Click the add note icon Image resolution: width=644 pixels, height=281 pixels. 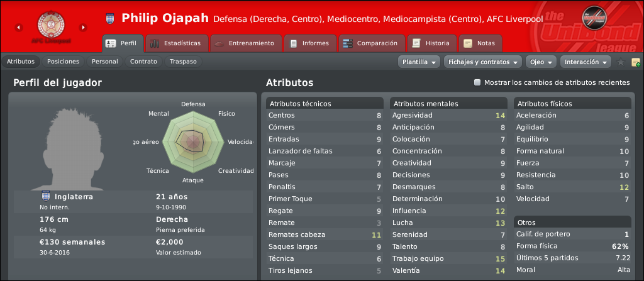point(636,62)
